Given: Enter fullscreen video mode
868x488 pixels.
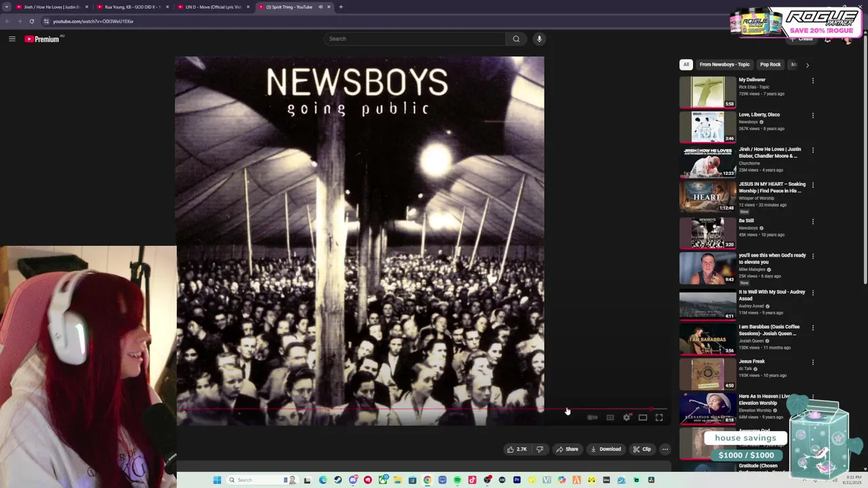Looking at the screenshot, I should [x=659, y=418].
